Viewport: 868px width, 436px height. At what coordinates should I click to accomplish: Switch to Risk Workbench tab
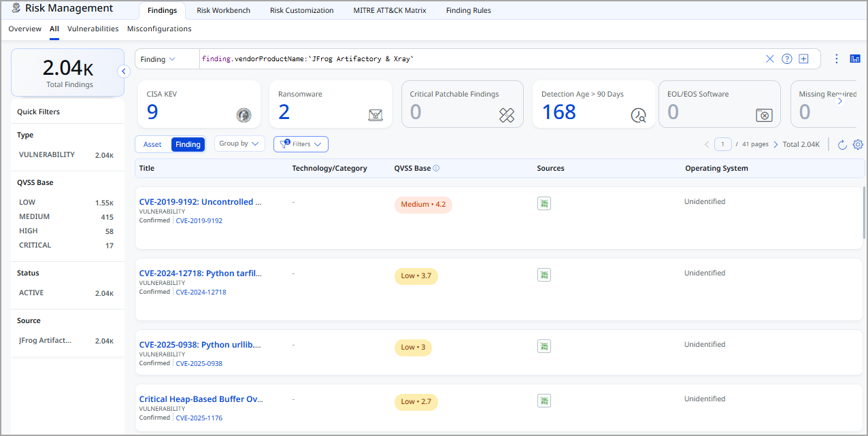(223, 10)
